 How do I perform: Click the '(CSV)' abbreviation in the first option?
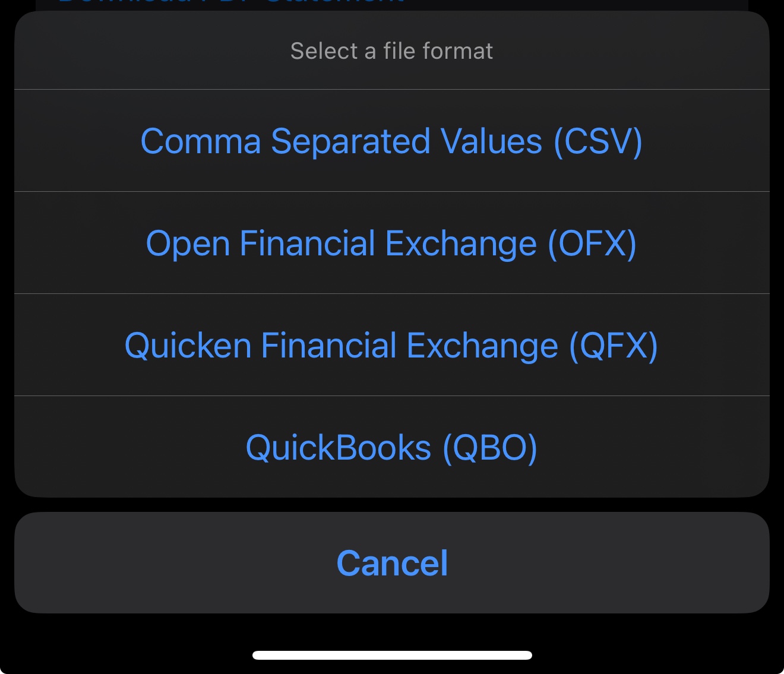598,141
